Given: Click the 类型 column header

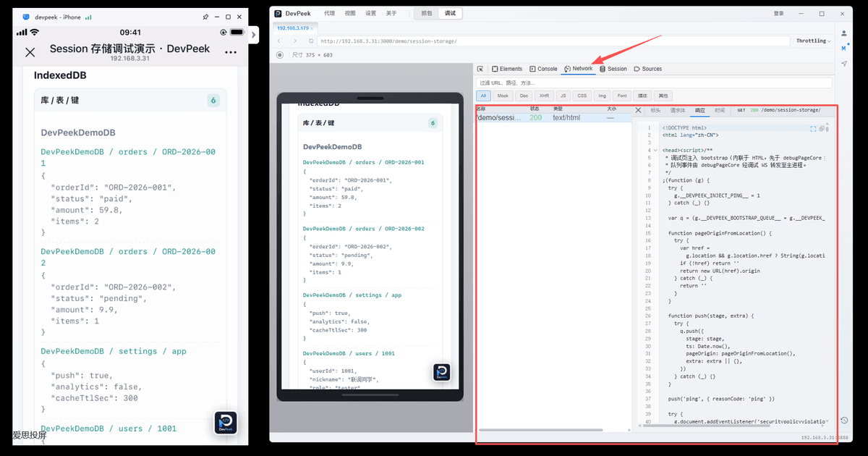Looking at the screenshot, I should point(558,109).
